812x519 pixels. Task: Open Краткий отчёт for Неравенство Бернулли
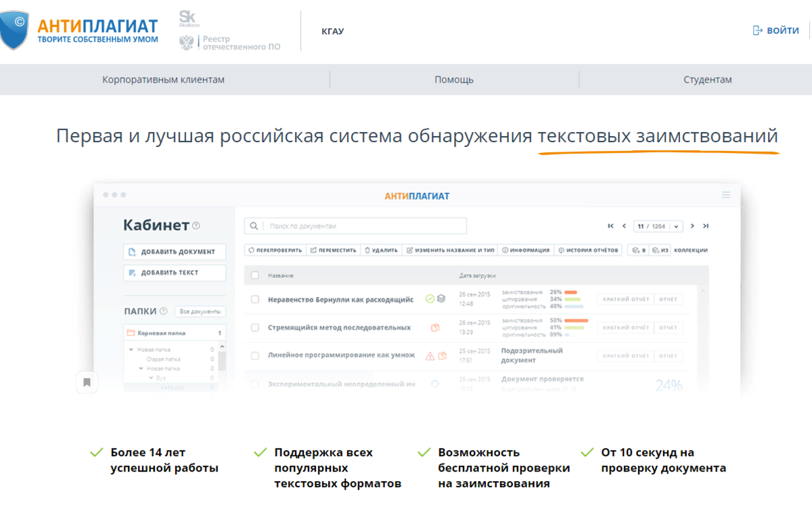(x=626, y=299)
